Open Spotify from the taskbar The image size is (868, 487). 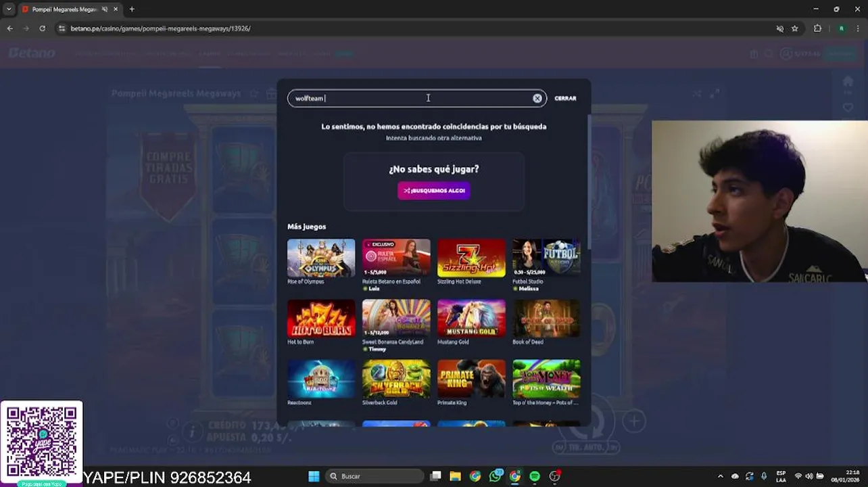click(x=535, y=476)
